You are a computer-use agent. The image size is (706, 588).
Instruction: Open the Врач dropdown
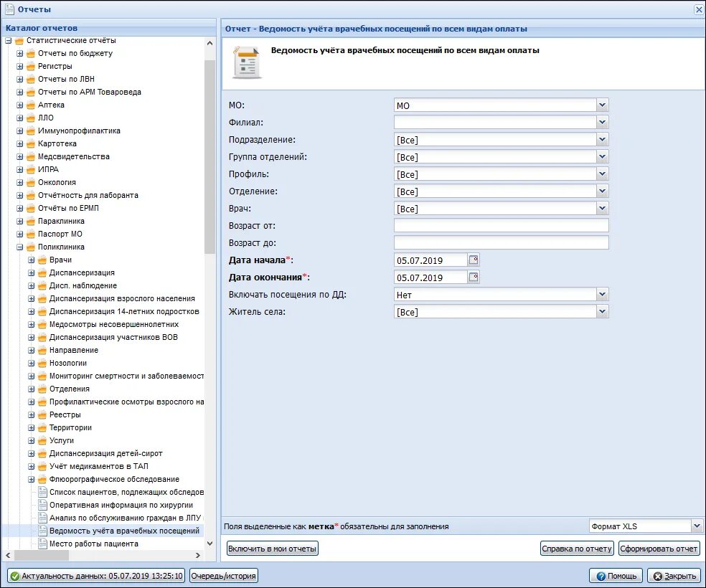click(603, 208)
